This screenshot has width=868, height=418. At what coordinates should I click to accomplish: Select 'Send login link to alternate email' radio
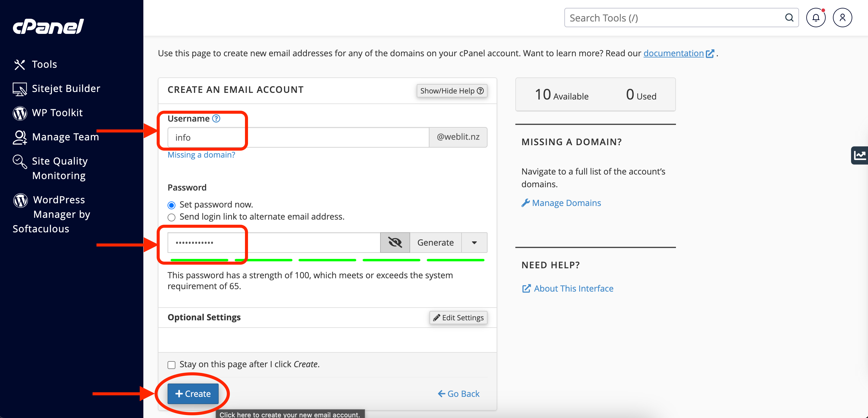tap(171, 217)
